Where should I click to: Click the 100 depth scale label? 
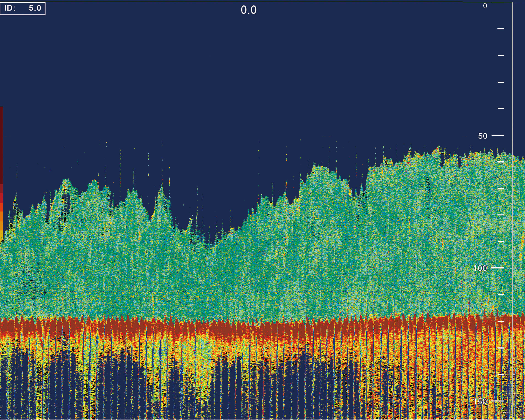(480, 268)
